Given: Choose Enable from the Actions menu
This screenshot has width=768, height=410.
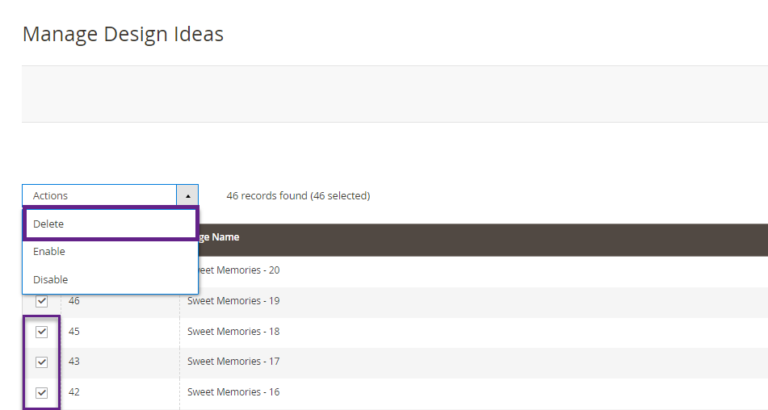Looking at the screenshot, I should (110, 252).
